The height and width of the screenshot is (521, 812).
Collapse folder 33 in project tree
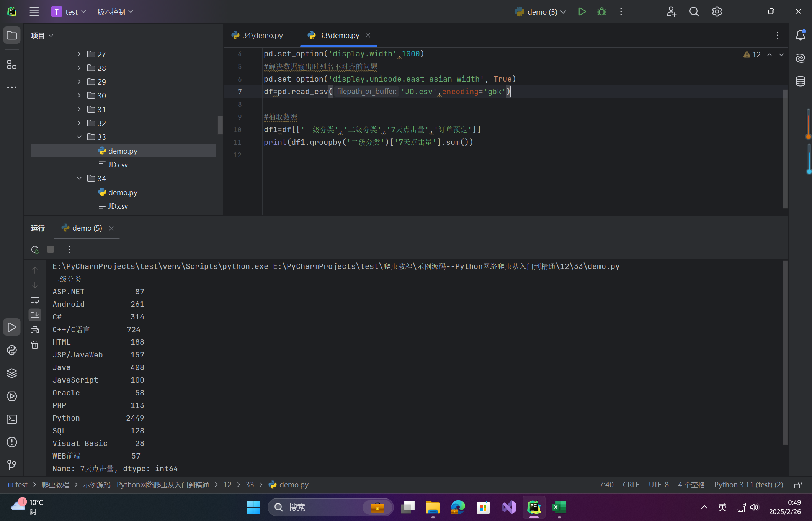79,137
